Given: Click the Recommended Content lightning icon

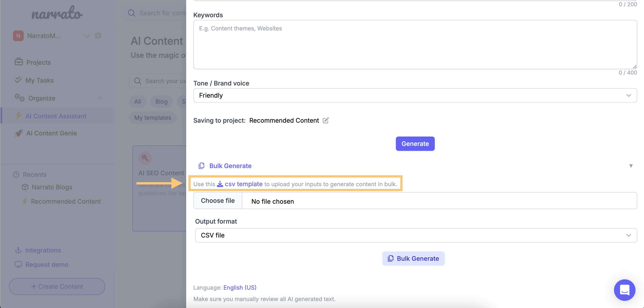Looking at the screenshot, I should pyautogui.click(x=24, y=201).
